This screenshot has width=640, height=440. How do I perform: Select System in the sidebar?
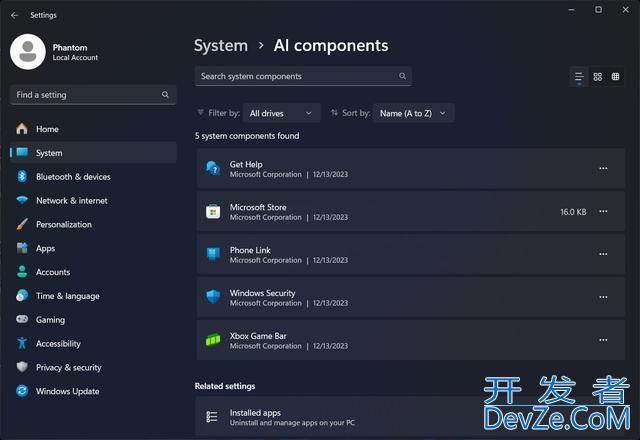(93, 153)
